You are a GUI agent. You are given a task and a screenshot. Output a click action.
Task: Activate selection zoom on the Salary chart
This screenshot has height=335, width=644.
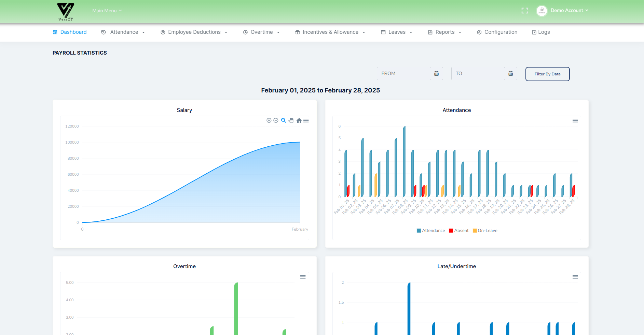tap(283, 120)
